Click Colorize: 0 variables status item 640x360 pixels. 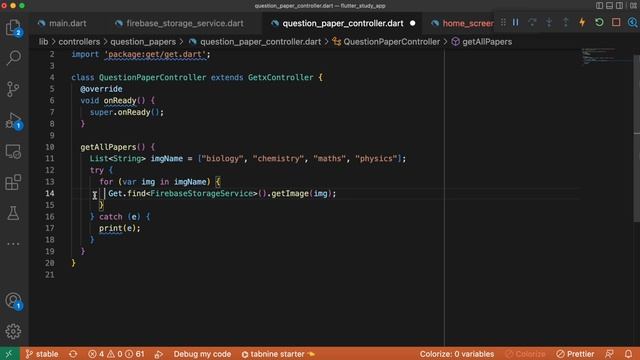[457, 354]
